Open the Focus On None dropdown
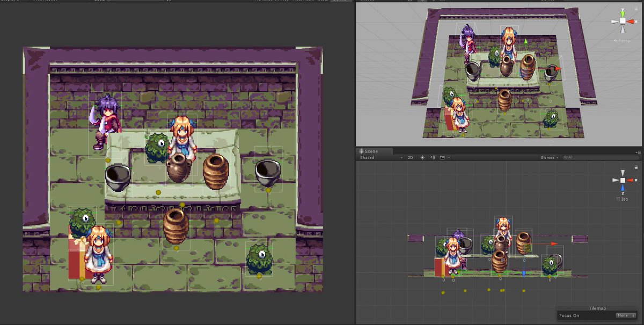This screenshot has width=644, height=325. click(626, 315)
